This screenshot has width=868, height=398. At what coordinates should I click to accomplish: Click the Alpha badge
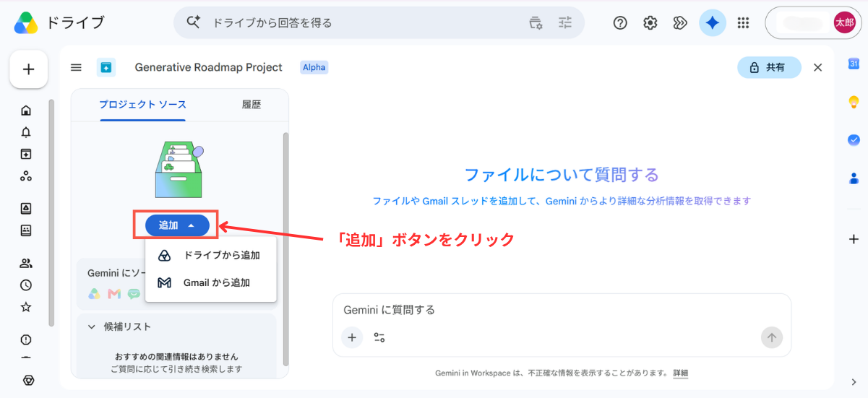[314, 67]
